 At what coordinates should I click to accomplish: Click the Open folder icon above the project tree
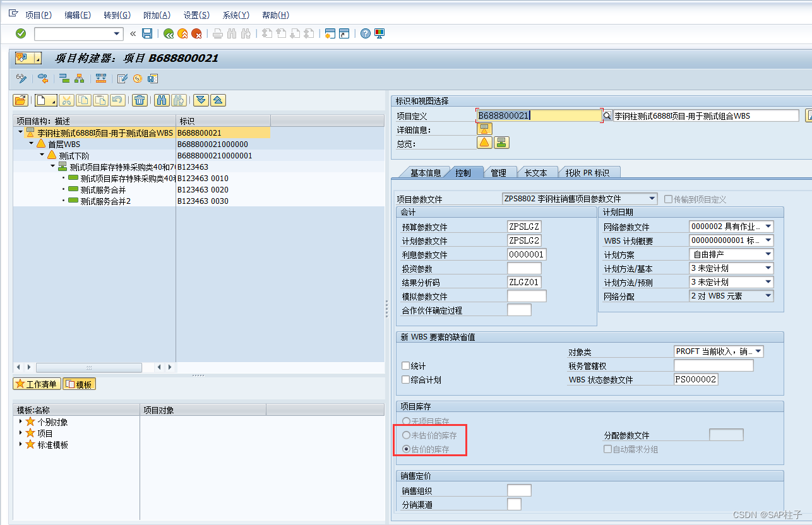coord(21,100)
